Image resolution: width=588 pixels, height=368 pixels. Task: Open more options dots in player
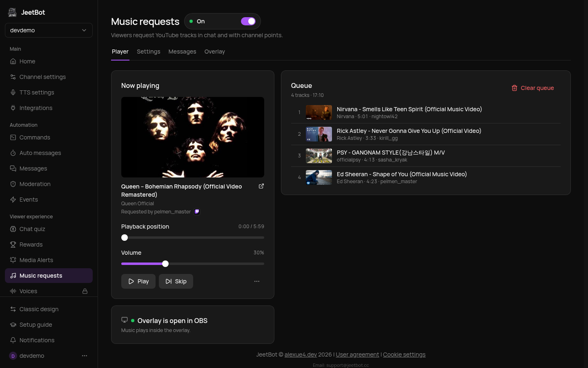pos(257,281)
